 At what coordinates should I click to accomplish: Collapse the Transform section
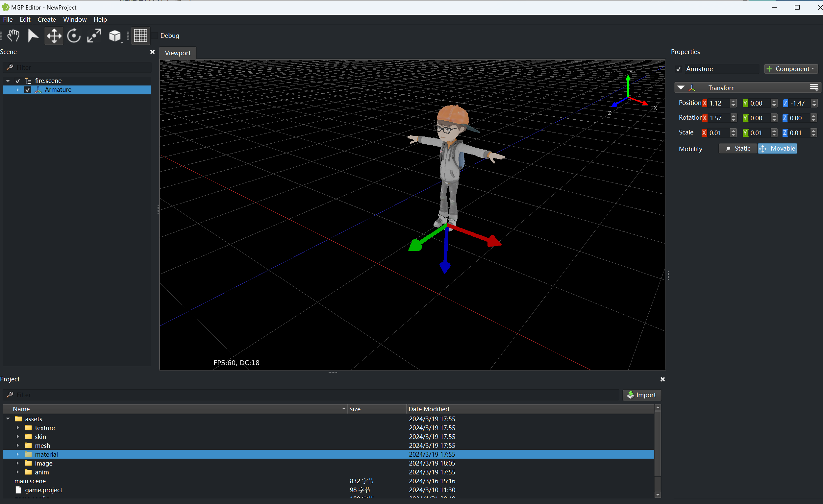(x=681, y=88)
